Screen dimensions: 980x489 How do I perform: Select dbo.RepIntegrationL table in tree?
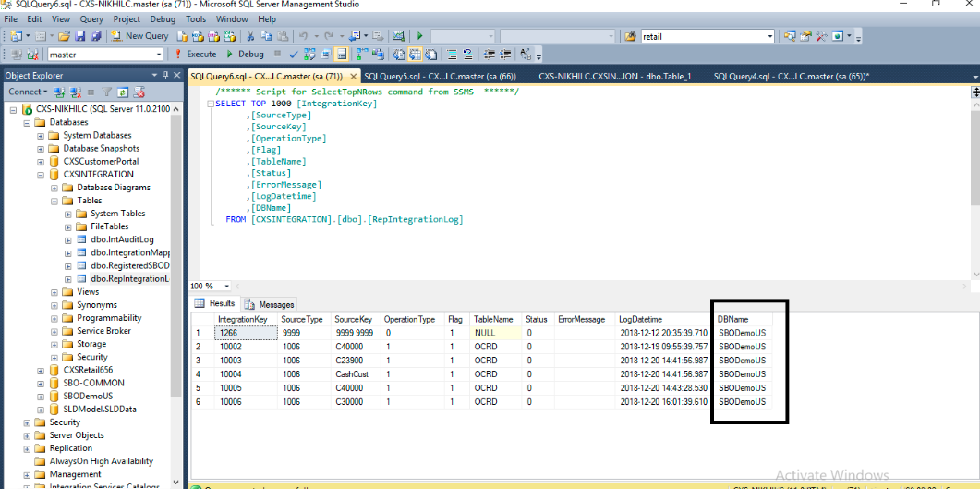[130, 278]
